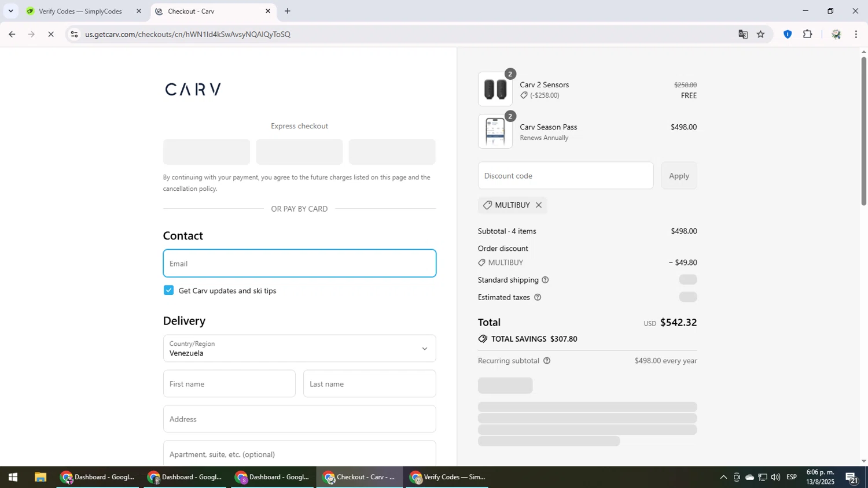Open the taskbar clock and calendar
The height and width of the screenshot is (488, 868).
821,477
